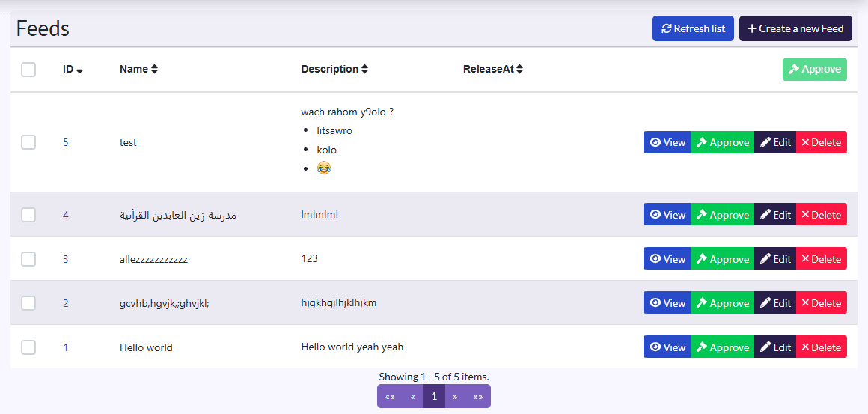Go to first page of pagination
This screenshot has height=414, width=868.
click(x=390, y=396)
